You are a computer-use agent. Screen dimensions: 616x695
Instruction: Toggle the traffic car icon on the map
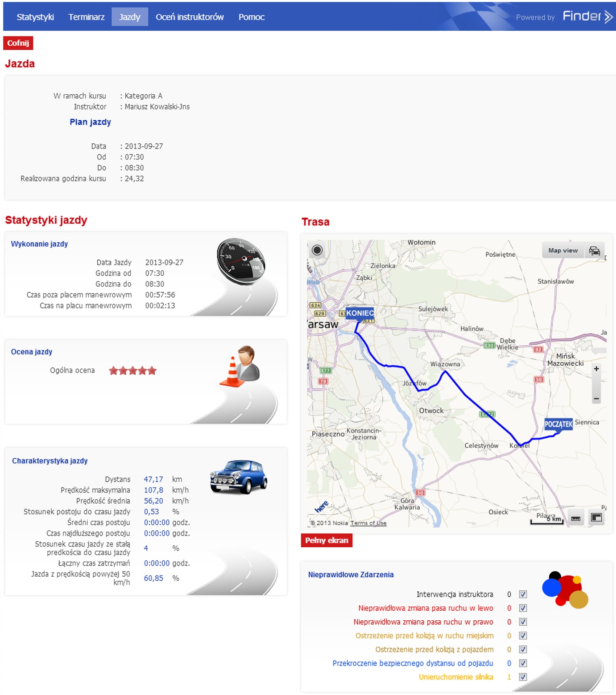click(x=594, y=251)
